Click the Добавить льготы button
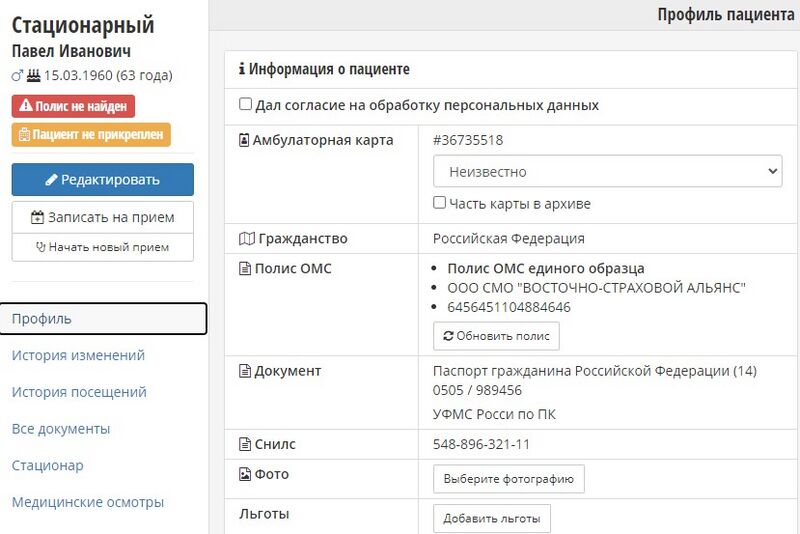The height and width of the screenshot is (534, 800). [x=492, y=519]
